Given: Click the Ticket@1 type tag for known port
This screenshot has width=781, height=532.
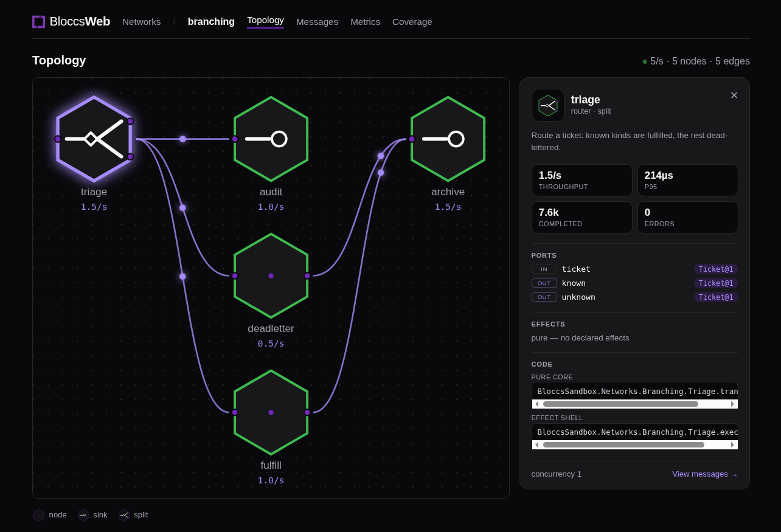Looking at the screenshot, I should pyautogui.click(x=716, y=283).
